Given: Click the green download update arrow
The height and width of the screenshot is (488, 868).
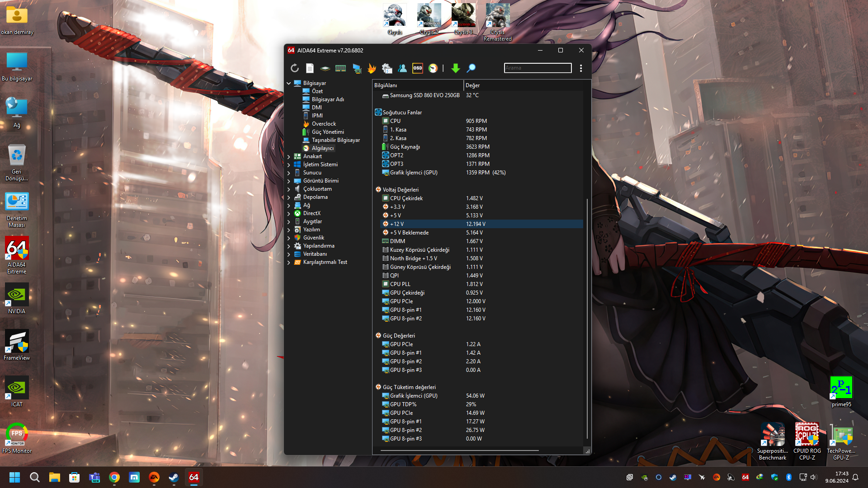Looking at the screenshot, I should (455, 68).
